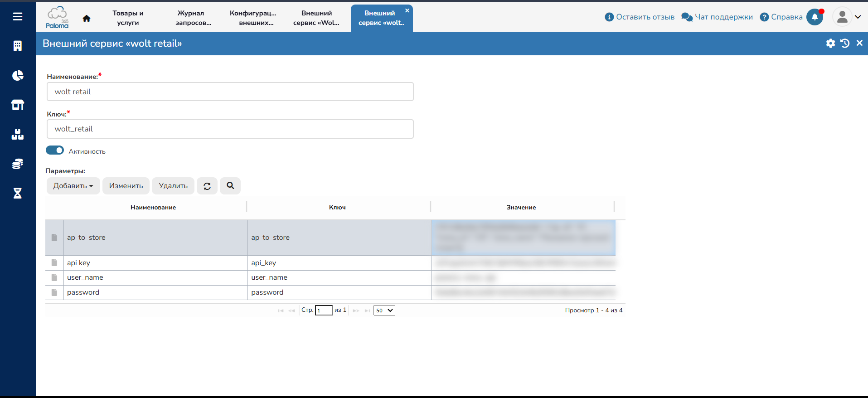868x398 pixels.
Task: Toggle the Активность switch off
Action: [55, 150]
